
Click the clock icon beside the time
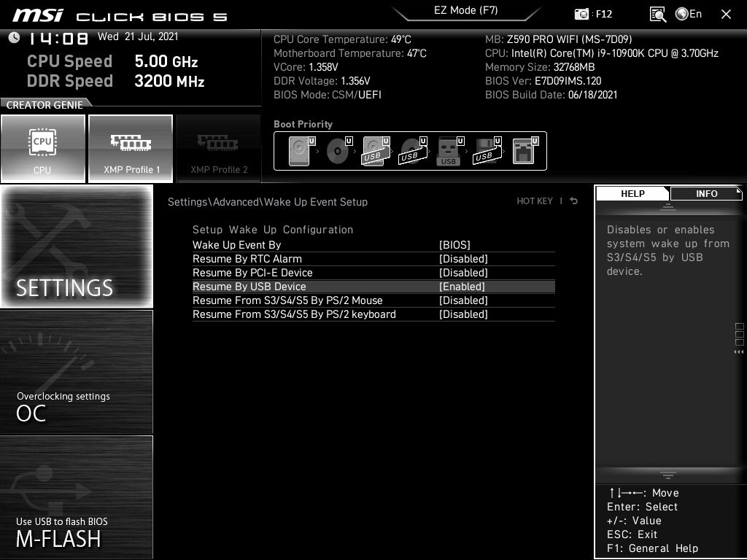(14, 38)
